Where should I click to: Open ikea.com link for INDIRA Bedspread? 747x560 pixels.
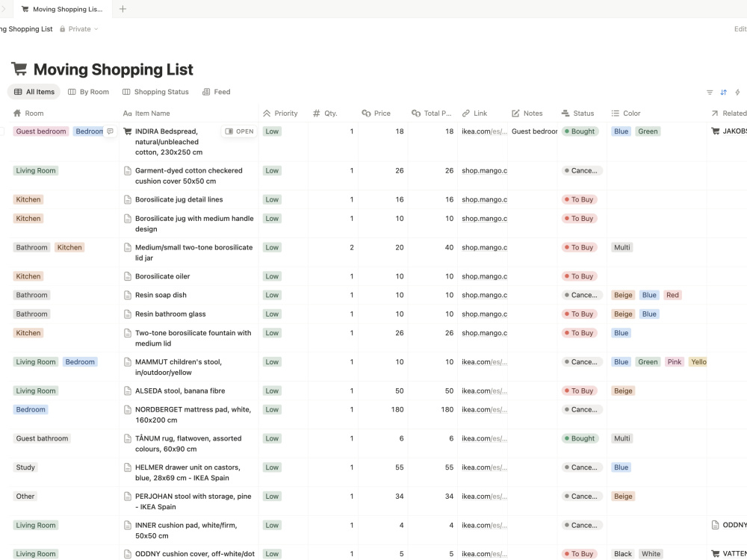point(484,131)
